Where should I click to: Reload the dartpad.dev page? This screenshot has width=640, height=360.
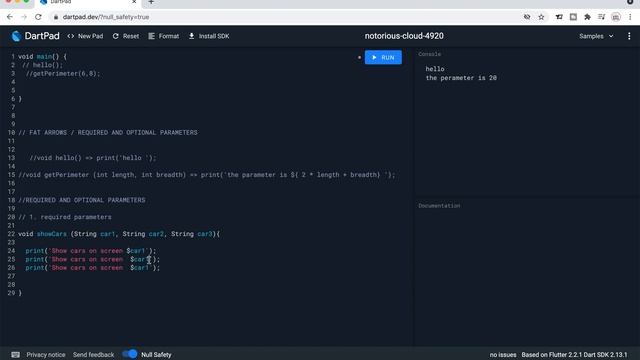click(38, 17)
